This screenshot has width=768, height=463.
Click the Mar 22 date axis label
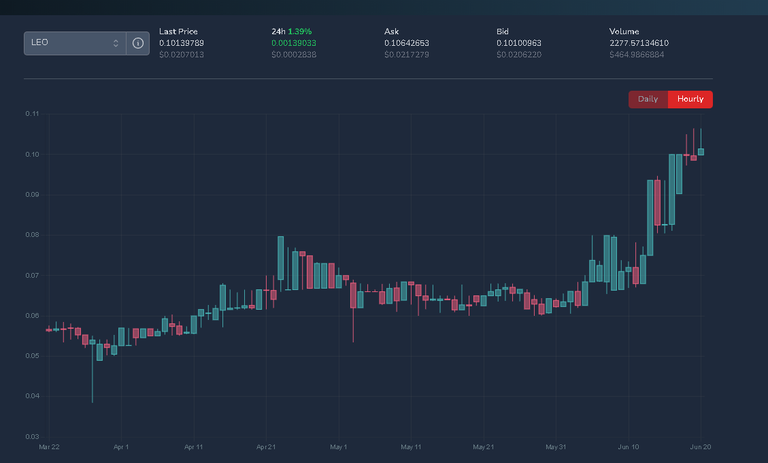tap(49, 447)
